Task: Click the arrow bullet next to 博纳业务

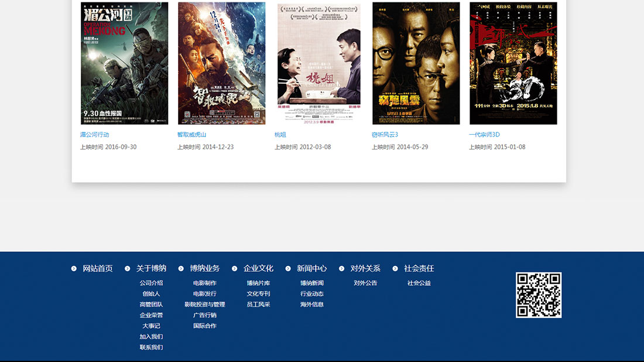Action: [181, 269]
